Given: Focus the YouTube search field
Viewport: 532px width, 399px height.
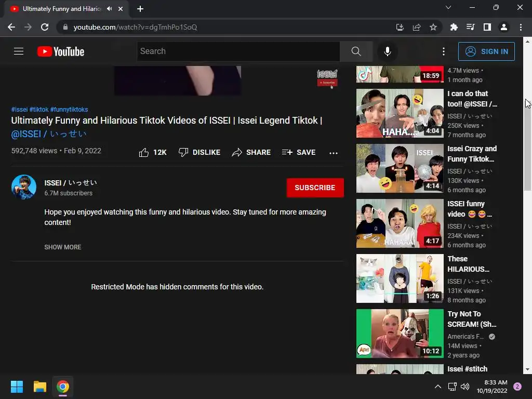Looking at the screenshot, I should coord(238,51).
